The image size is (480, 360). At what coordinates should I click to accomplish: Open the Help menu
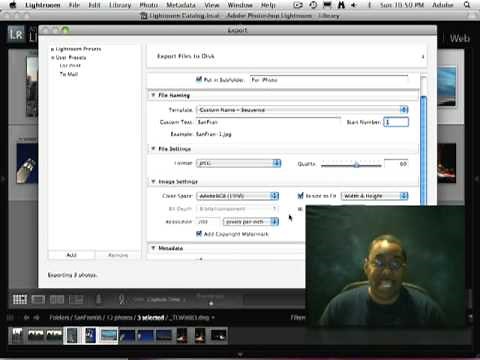[268, 5]
